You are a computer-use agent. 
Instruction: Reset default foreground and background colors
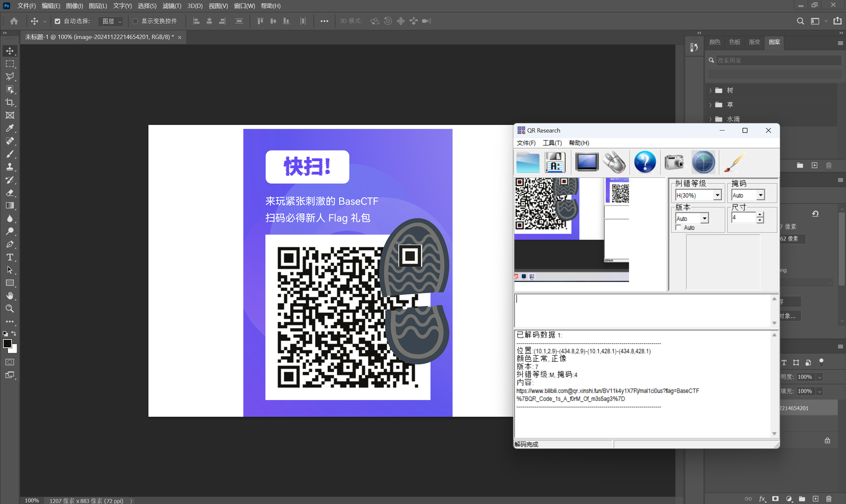(x=5, y=334)
